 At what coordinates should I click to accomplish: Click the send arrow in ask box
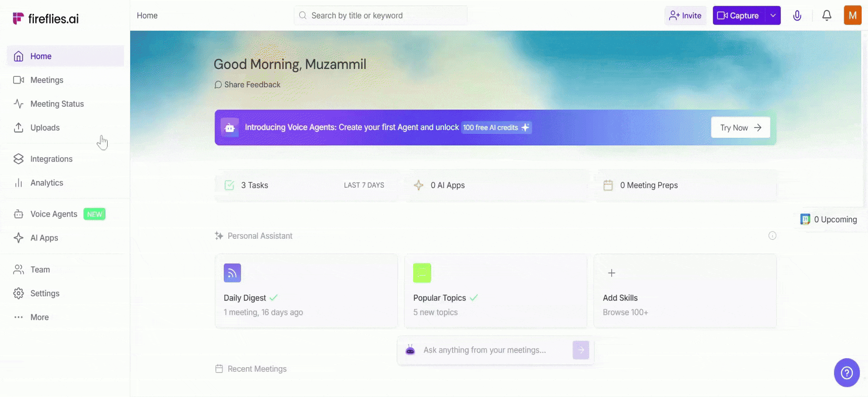[580, 350]
